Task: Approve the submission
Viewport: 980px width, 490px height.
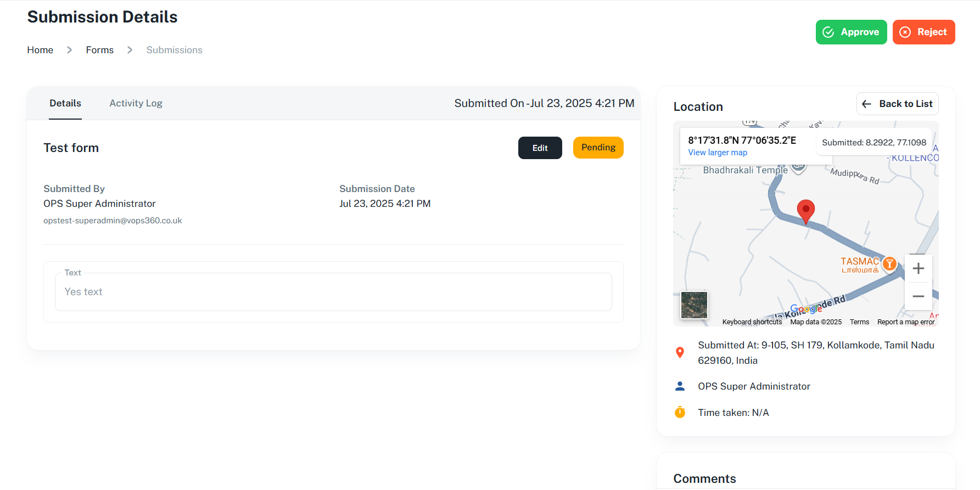Action: pyautogui.click(x=851, y=32)
